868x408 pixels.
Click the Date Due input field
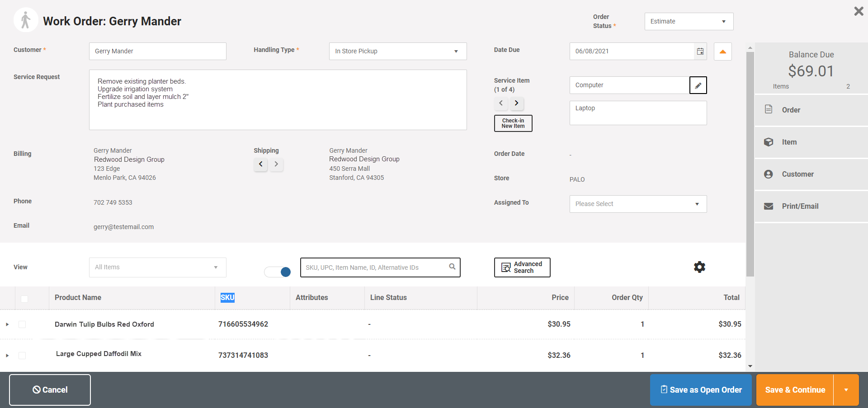632,52
